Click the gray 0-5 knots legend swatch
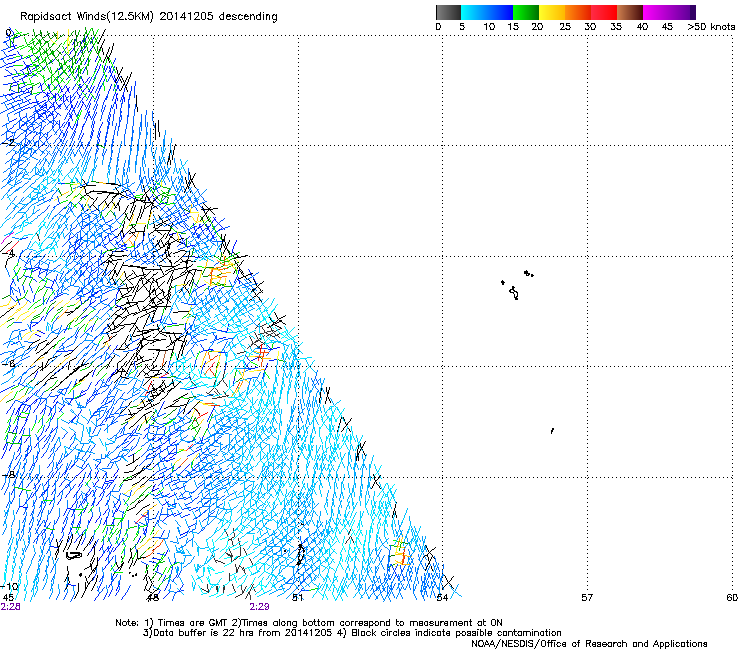 [x=448, y=12]
